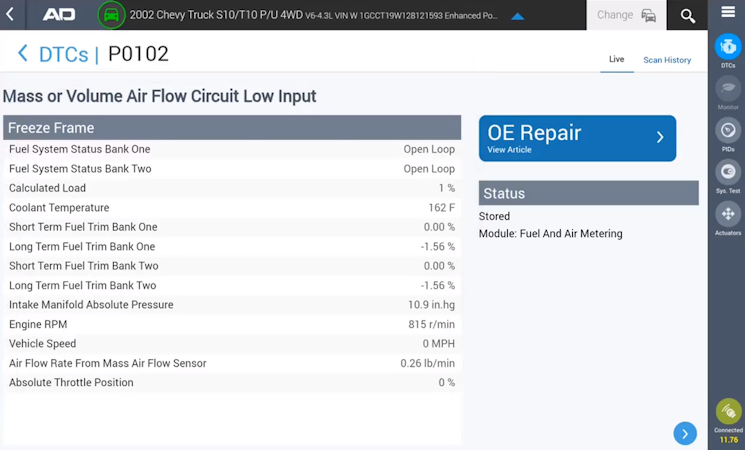745x450 pixels.
Task: Open the PIDs gauge icon
Action: [727, 131]
